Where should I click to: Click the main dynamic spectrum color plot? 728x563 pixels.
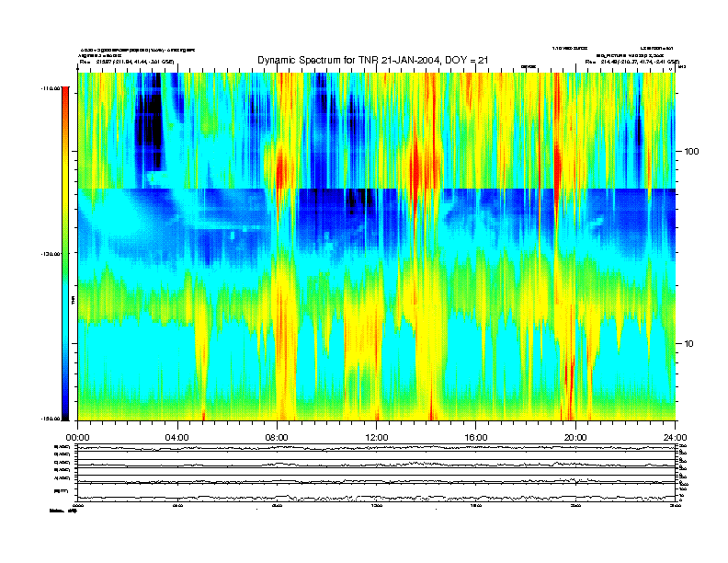[376, 247]
